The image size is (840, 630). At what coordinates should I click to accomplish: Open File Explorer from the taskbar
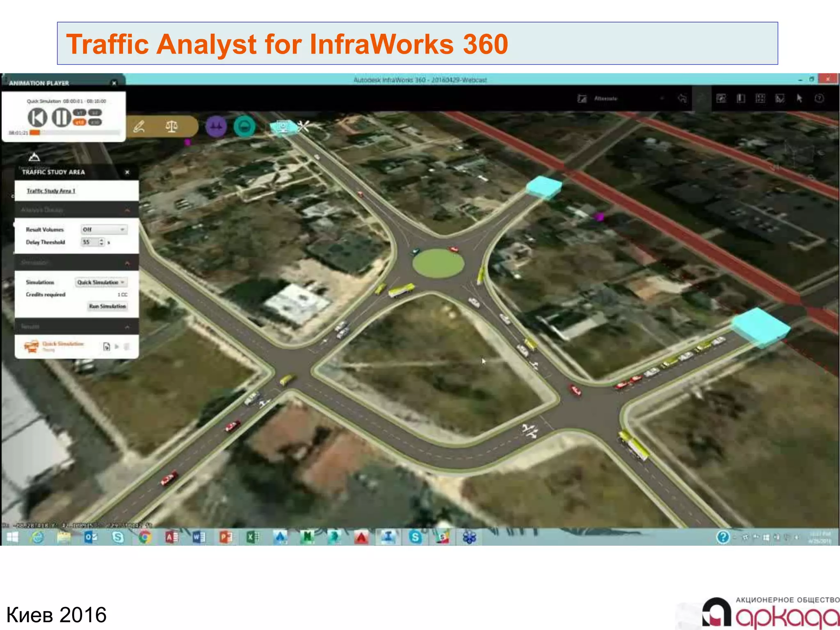(x=64, y=537)
